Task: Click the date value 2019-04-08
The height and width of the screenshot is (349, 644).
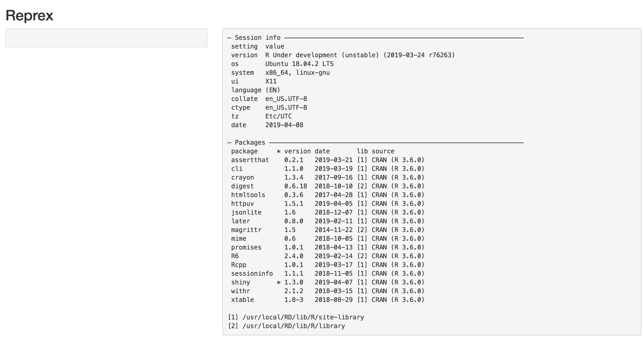Action: (x=284, y=125)
